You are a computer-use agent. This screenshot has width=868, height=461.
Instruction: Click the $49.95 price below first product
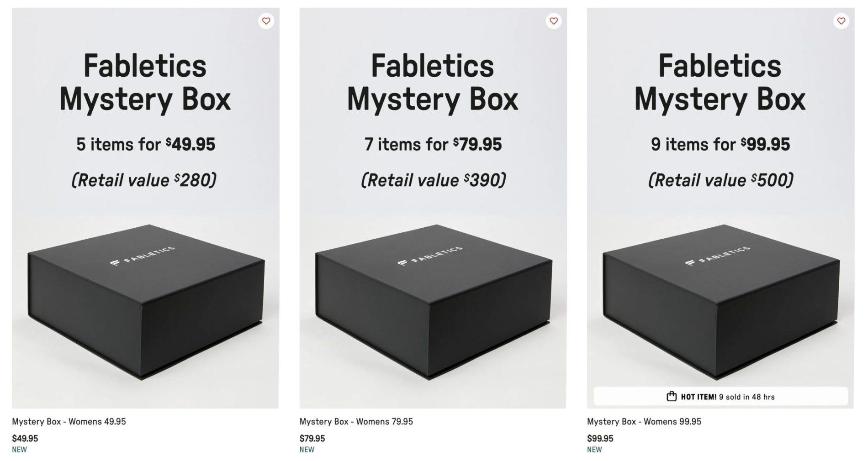point(25,439)
